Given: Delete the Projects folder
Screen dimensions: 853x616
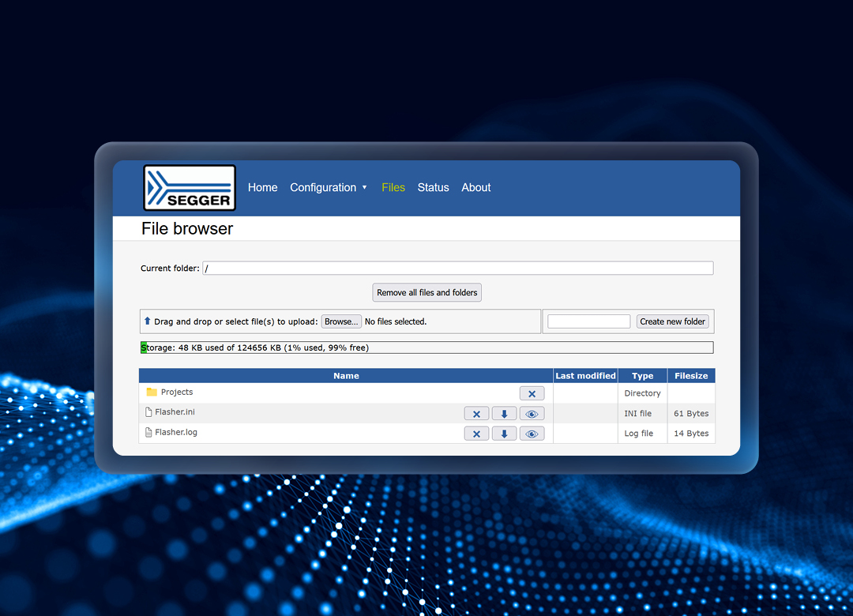Looking at the screenshot, I should click(532, 393).
